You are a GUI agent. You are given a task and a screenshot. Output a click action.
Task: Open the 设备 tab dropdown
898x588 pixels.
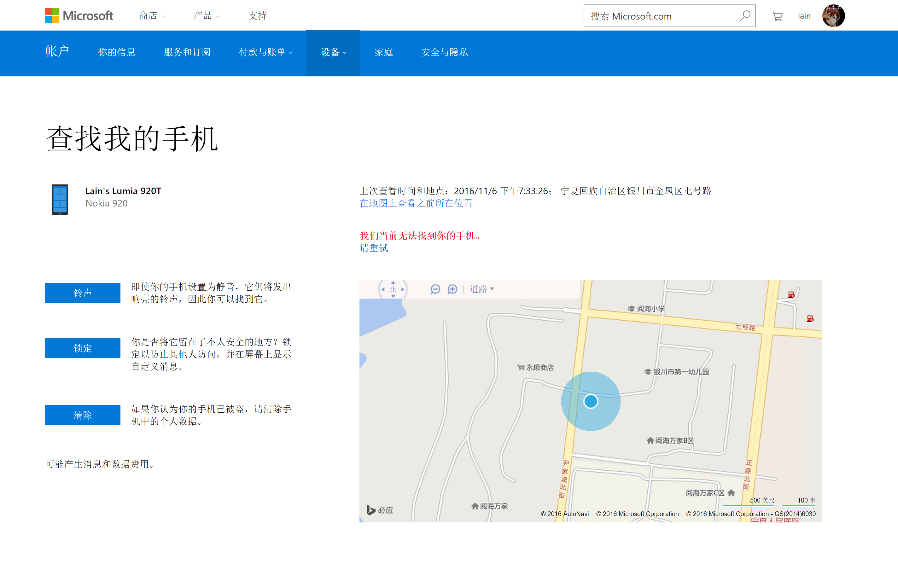click(333, 52)
